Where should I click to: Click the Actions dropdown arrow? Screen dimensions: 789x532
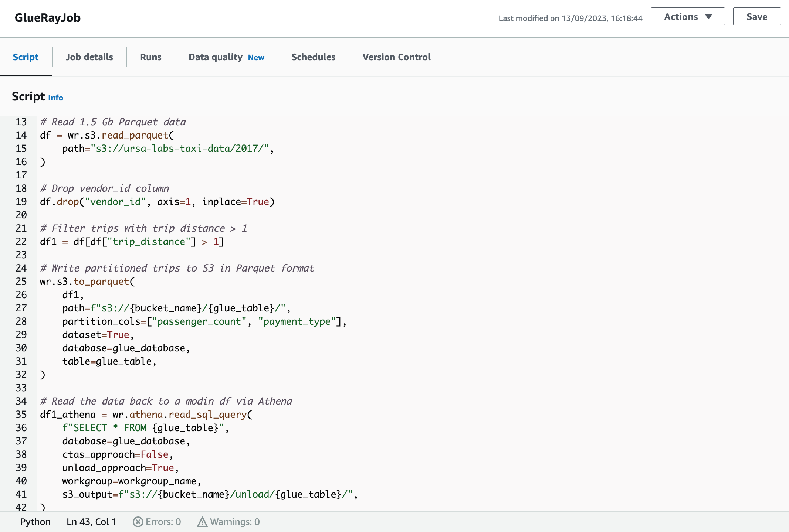point(708,17)
